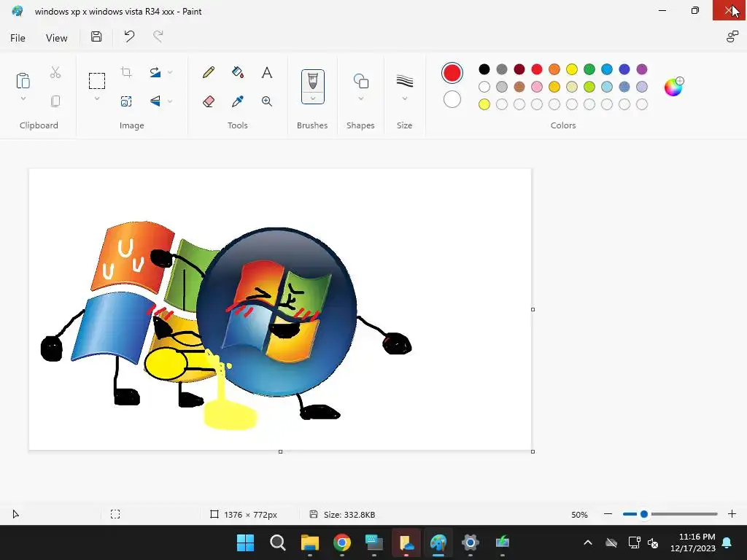Select the Color picker eyedropper tool
Screen dimensions: 747x560
[x=238, y=101]
